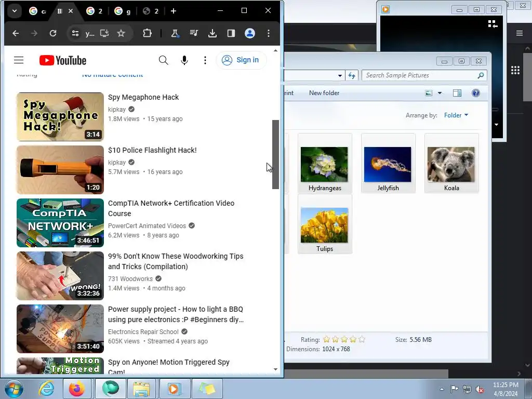View site information icon in address bar
This screenshot has height=399, width=532.
[75, 33]
